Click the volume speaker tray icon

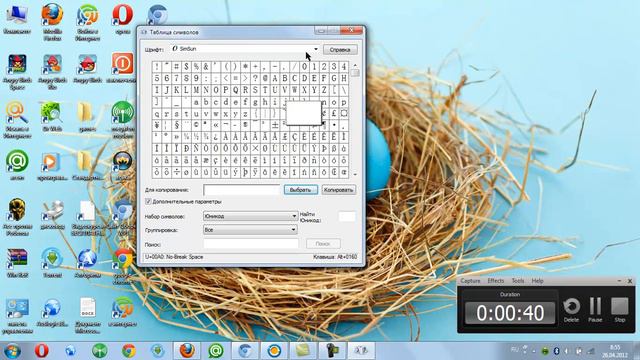point(567,351)
